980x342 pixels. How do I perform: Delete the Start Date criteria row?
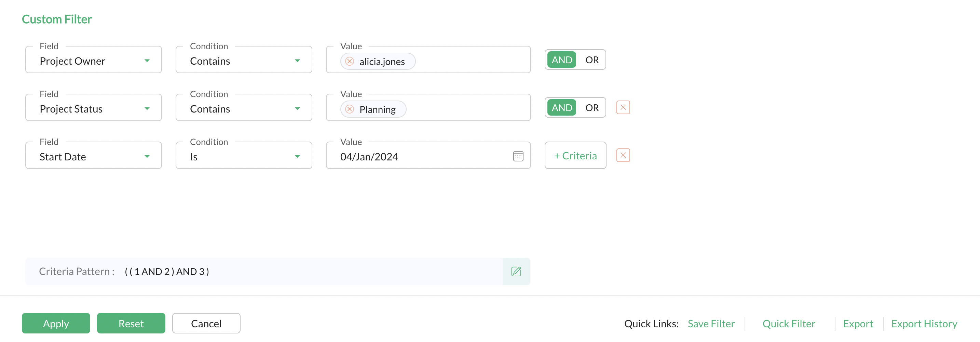tap(623, 155)
